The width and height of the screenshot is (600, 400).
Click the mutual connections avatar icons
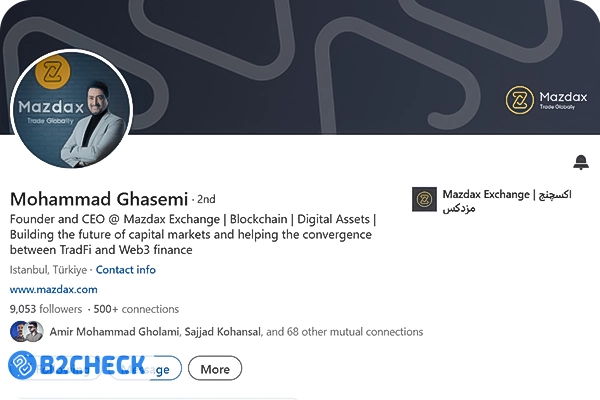pos(26,332)
